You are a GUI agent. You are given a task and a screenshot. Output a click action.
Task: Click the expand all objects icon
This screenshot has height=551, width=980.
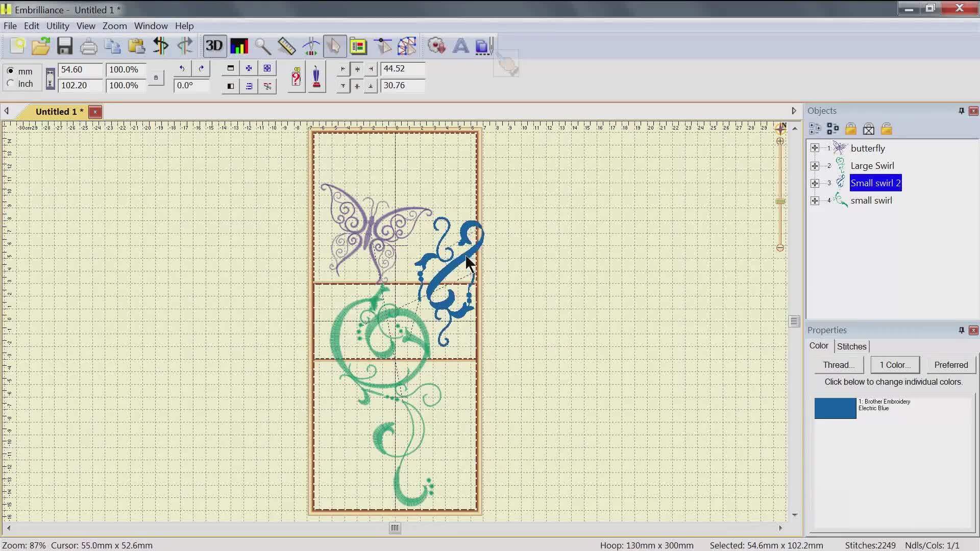815,129
